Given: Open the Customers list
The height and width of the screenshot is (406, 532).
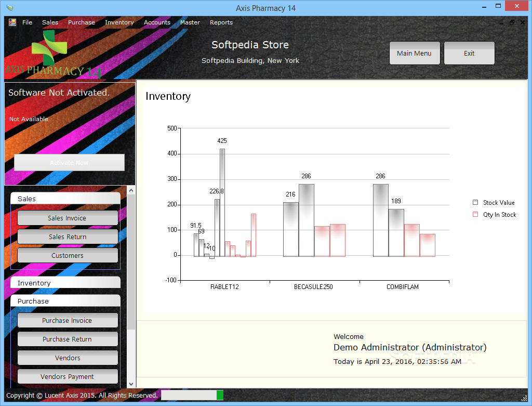Looking at the screenshot, I should click(x=68, y=255).
